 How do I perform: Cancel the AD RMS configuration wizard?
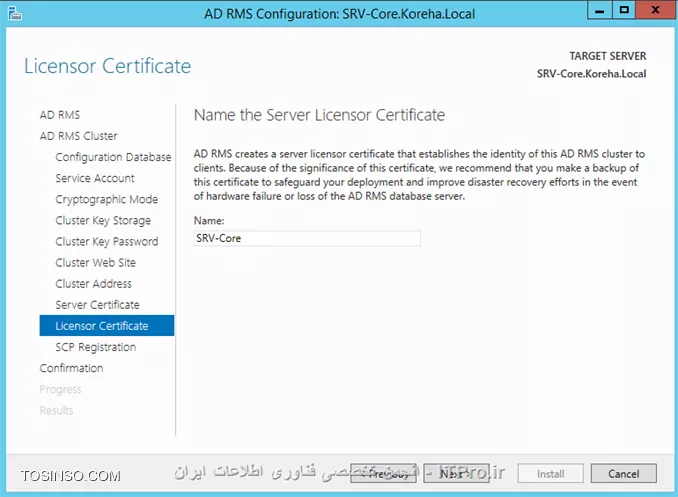(624, 474)
